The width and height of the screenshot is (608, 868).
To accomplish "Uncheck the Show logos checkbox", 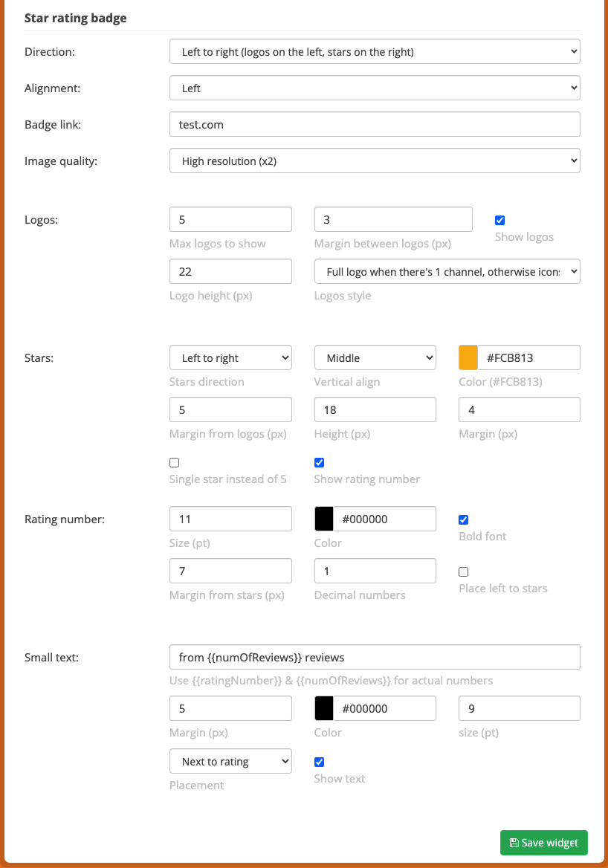I will (x=499, y=220).
